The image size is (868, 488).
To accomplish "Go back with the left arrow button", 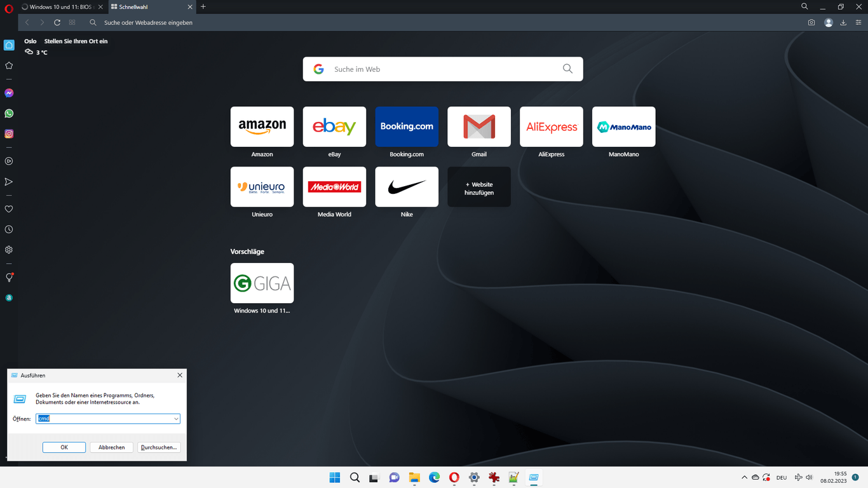I will tap(27, 22).
